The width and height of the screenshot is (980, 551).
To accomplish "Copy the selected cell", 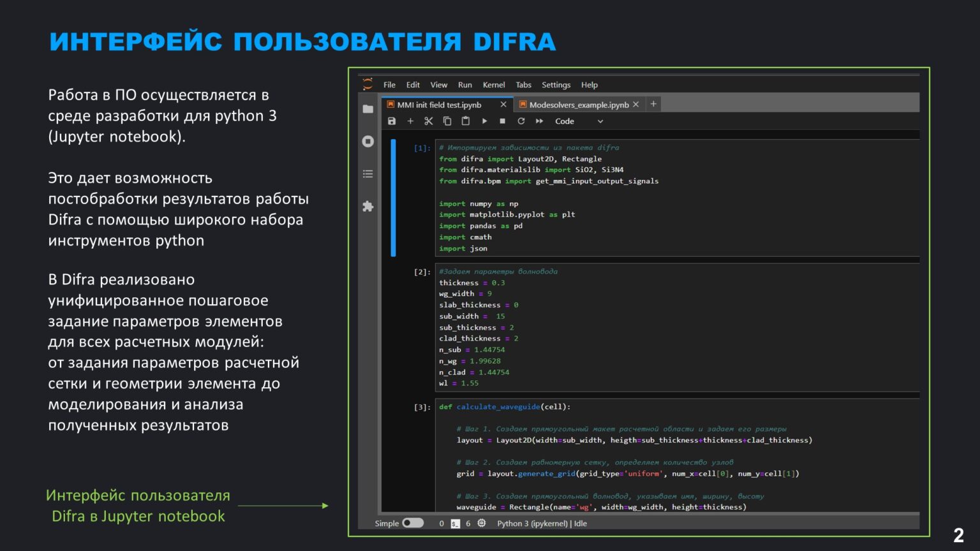I will [447, 121].
